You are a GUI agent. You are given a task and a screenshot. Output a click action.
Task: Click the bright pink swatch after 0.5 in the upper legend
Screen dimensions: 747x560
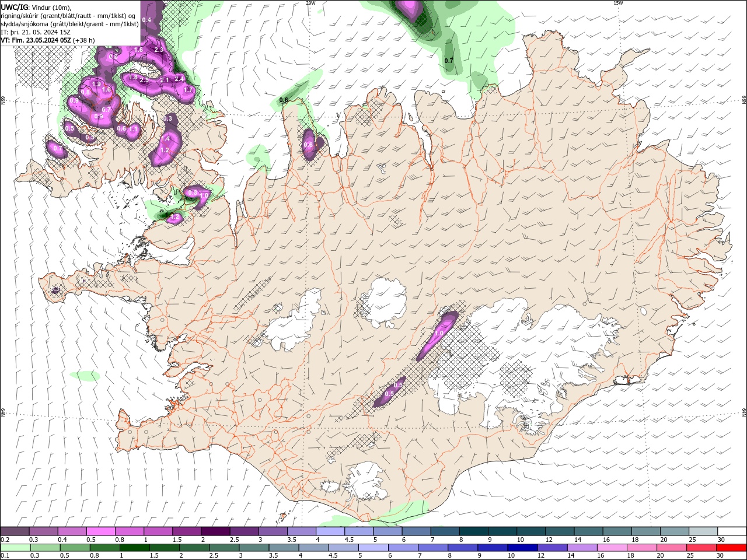[x=100, y=531]
